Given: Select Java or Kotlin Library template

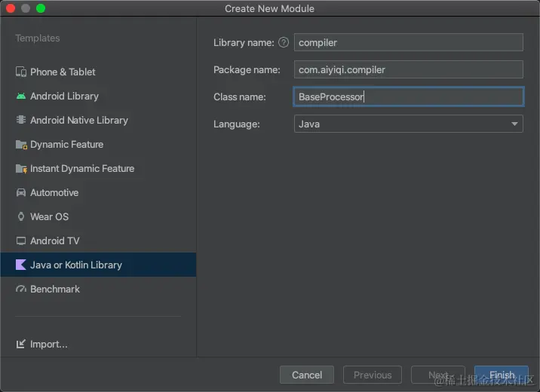Looking at the screenshot, I should click(75, 265).
